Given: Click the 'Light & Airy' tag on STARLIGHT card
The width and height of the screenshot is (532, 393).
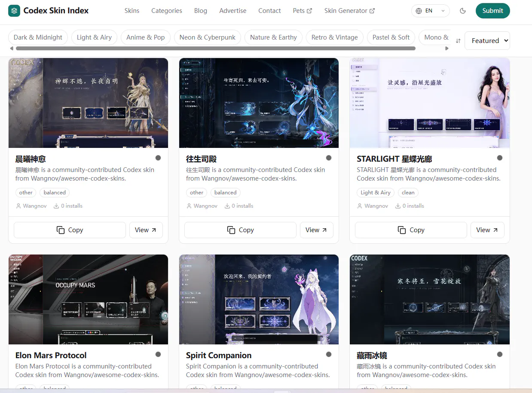Looking at the screenshot, I should (376, 193).
